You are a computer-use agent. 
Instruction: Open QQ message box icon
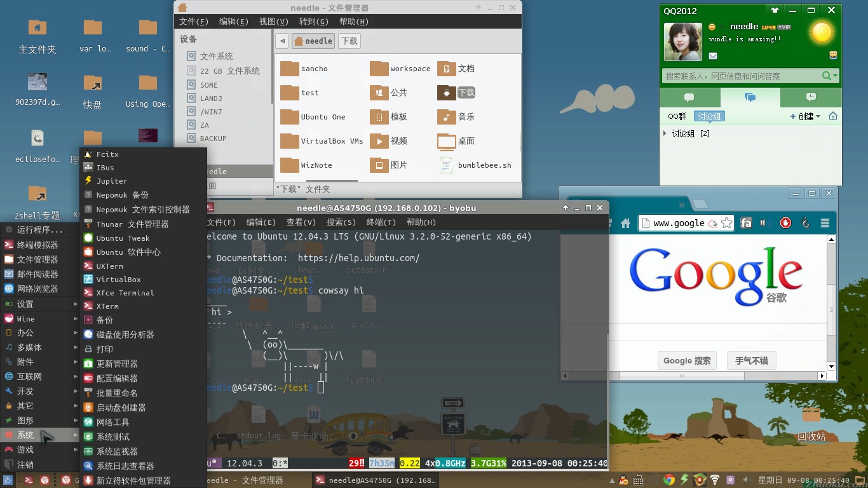click(833, 55)
